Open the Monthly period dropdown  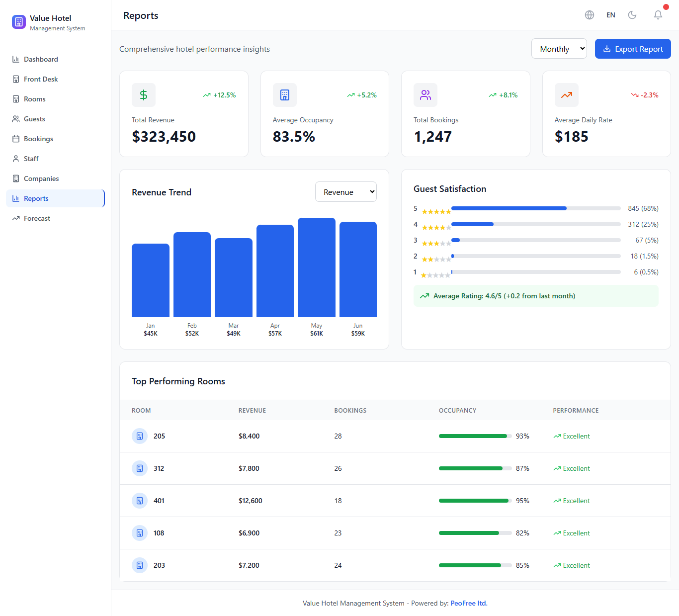tap(559, 49)
